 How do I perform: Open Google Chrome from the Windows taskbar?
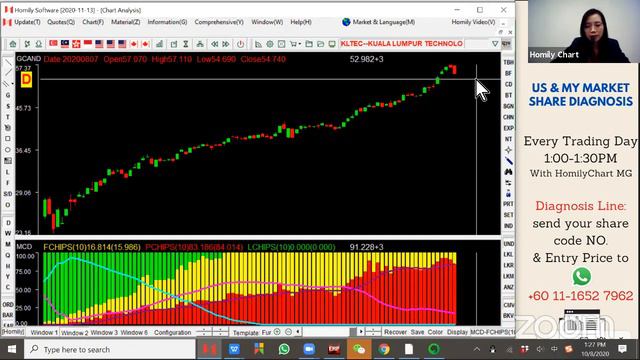pyautogui.click(x=384, y=349)
